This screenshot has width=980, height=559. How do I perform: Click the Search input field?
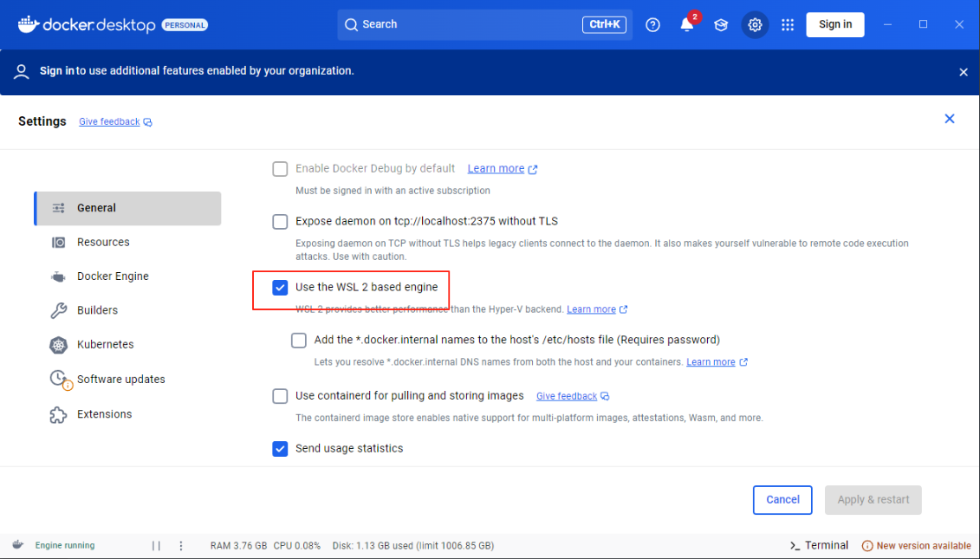484,25
